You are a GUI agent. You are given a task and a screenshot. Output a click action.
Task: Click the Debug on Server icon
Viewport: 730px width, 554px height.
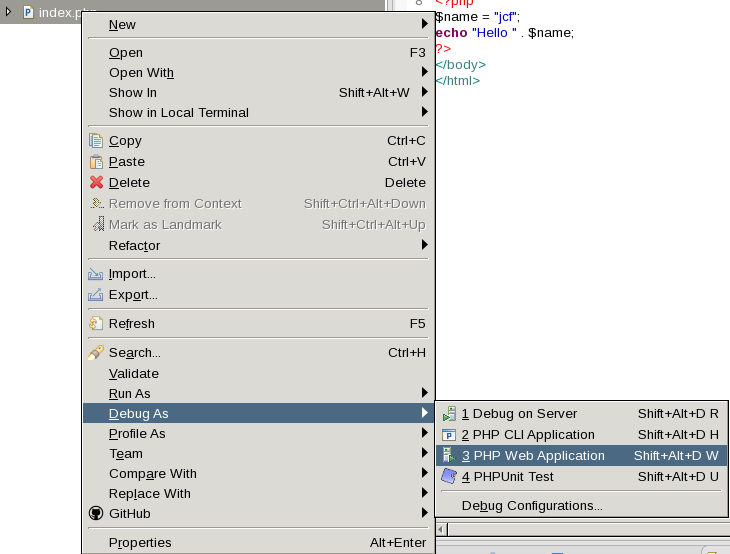[449, 413]
